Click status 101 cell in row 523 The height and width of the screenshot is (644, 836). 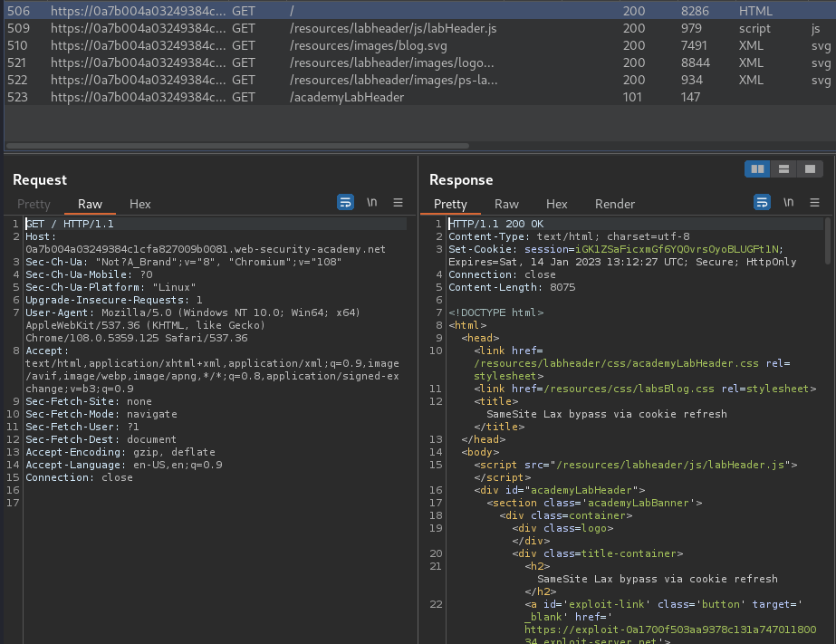click(x=633, y=97)
